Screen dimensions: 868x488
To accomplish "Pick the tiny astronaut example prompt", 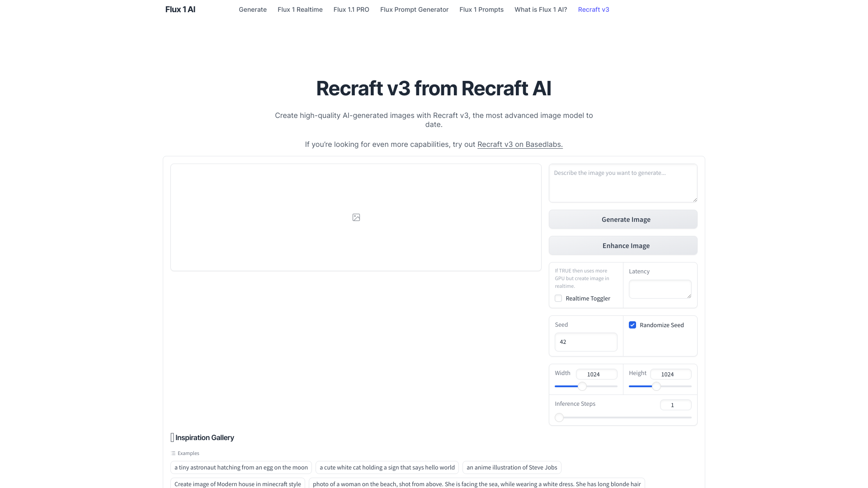I will (x=241, y=467).
